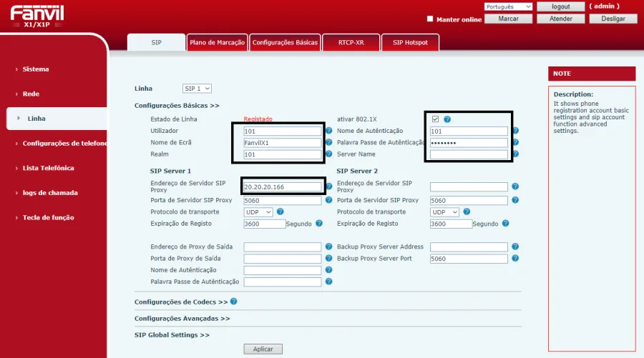Open Rede in the sidebar
This screenshot has height=358, width=644.
click(31, 94)
